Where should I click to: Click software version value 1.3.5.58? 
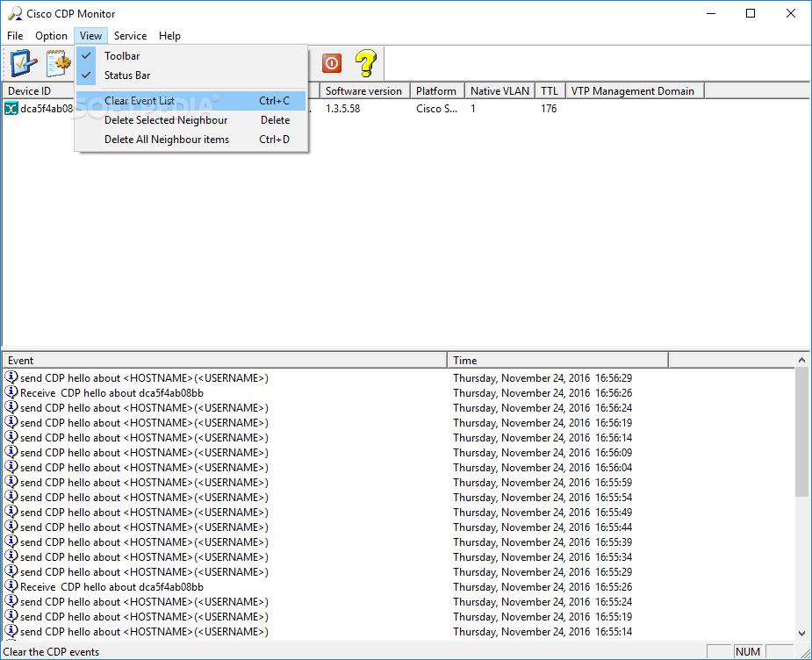coord(343,109)
